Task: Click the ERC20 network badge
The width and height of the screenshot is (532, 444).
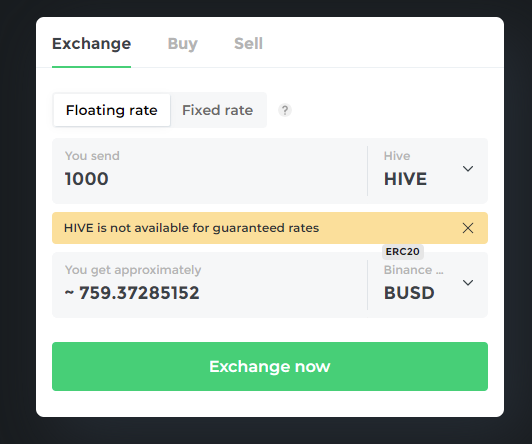Action: tap(403, 252)
